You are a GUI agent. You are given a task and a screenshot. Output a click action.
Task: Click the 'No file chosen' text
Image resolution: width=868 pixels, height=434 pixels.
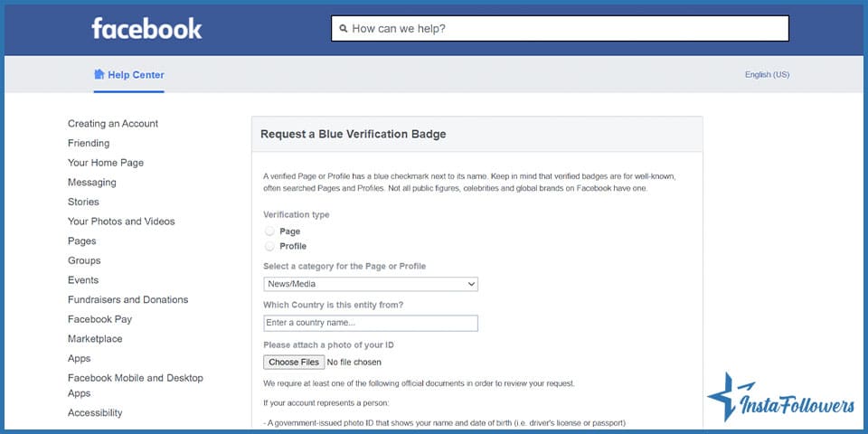click(354, 363)
